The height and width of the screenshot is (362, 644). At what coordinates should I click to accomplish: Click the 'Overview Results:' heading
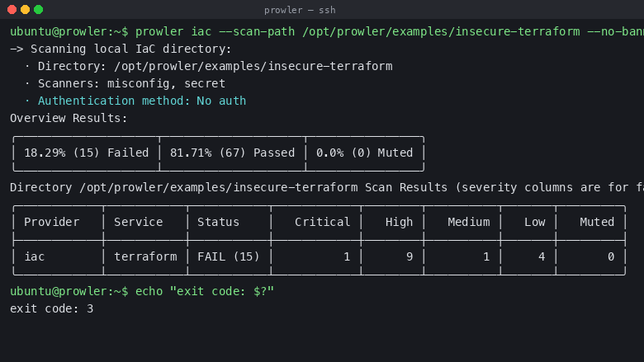(x=69, y=118)
